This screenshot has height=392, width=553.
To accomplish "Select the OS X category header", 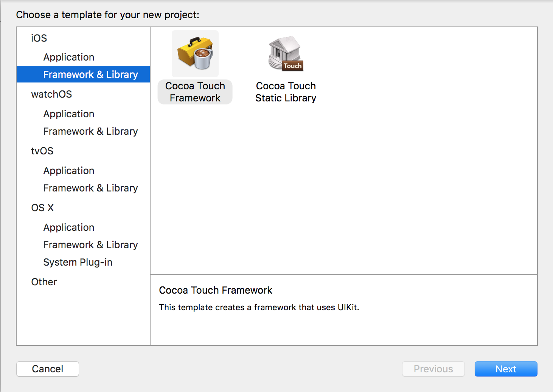I will [42, 208].
